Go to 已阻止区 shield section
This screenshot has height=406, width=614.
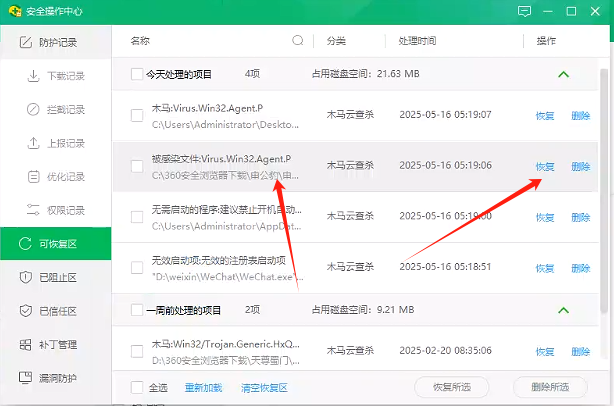[x=57, y=277]
